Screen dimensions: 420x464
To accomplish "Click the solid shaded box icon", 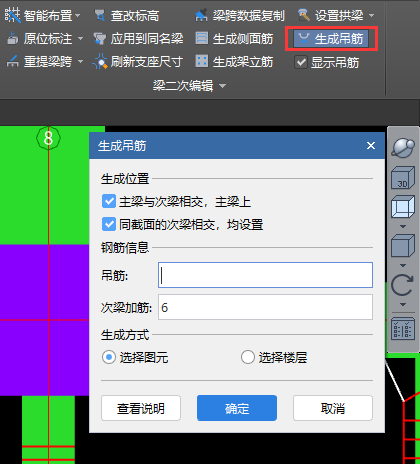I will (x=403, y=246).
